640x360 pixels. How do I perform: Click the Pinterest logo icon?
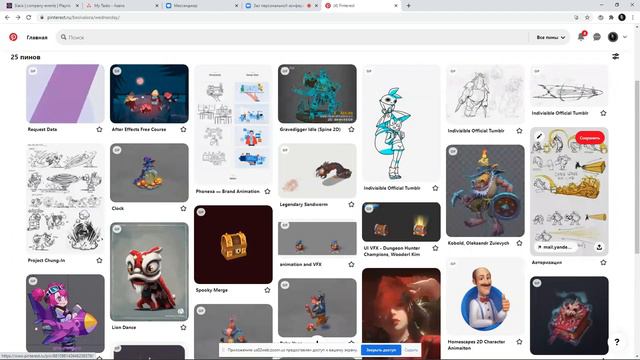pos(13,37)
